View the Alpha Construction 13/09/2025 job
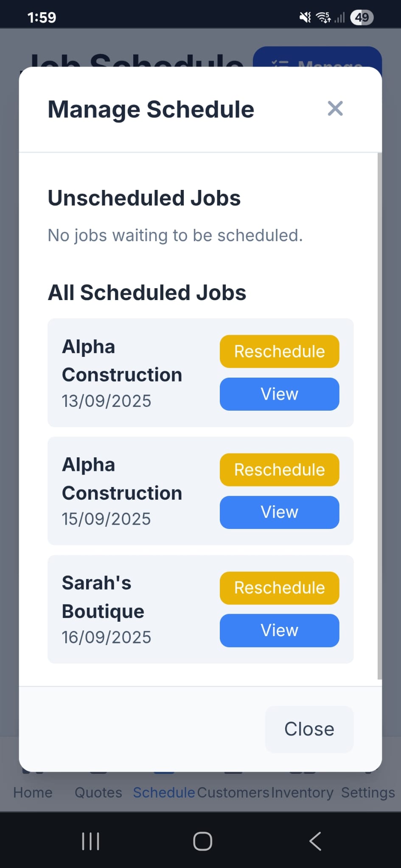 (x=279, y=394)
